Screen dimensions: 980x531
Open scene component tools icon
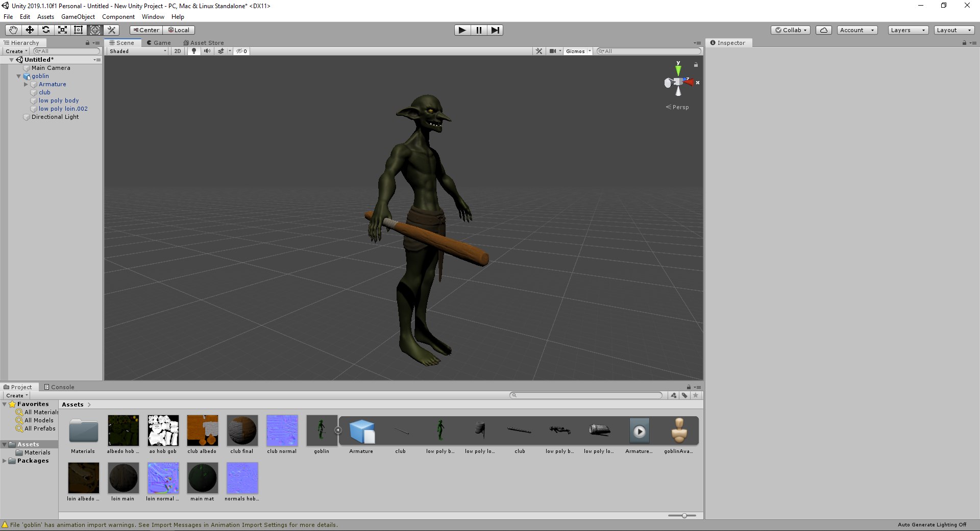pos(539,51)
